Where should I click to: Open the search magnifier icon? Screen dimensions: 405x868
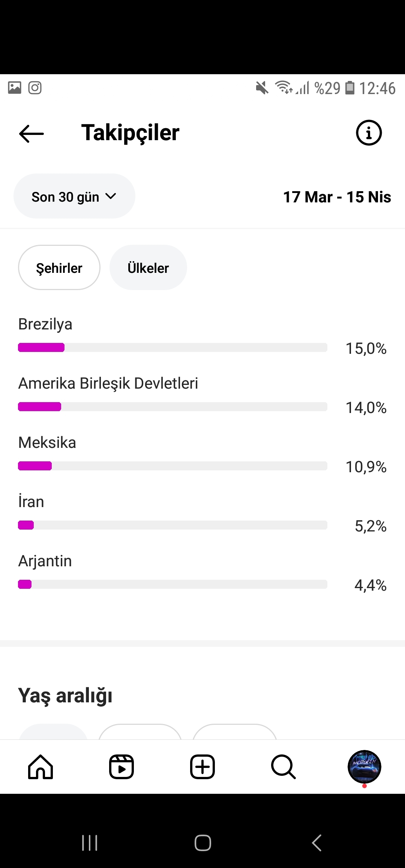[x=283, y=767]
